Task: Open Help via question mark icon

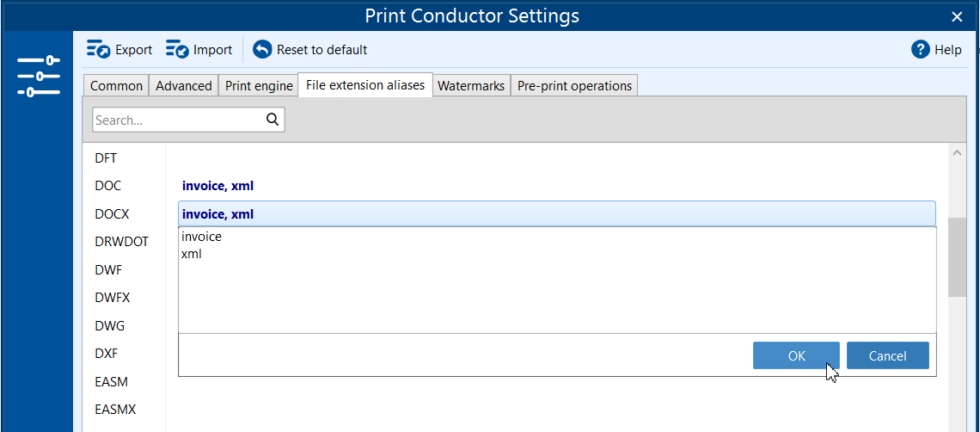Action: coord(921,50)
